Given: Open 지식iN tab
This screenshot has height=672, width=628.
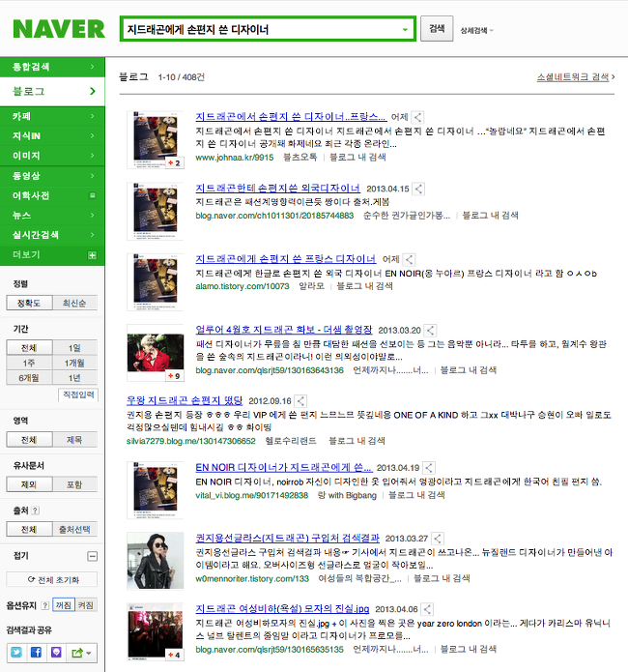Looking at the screenshot, I should point(52,136).
